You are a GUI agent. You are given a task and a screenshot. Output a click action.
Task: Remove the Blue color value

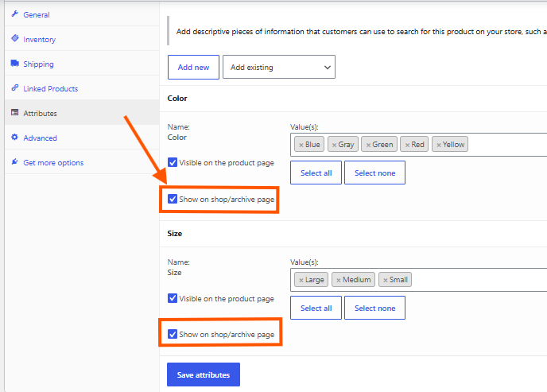(x=301, y=145)
